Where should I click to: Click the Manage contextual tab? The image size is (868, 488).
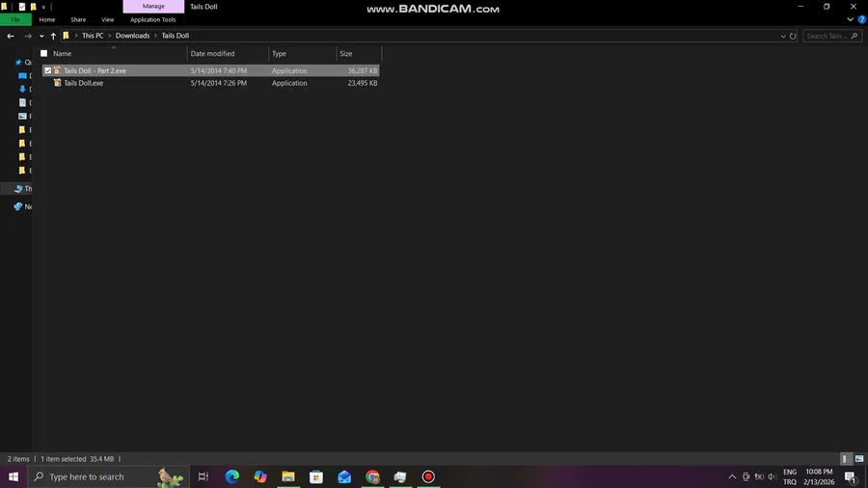153,6
